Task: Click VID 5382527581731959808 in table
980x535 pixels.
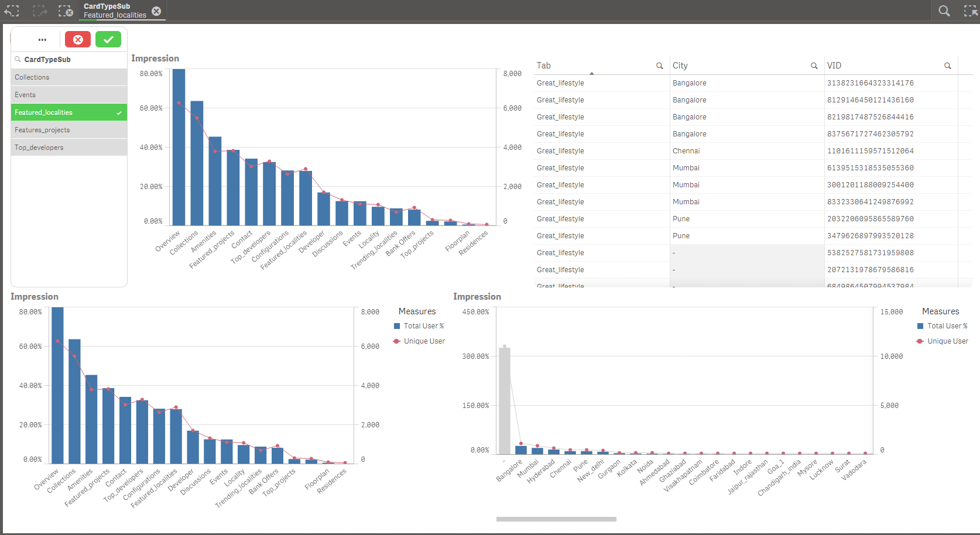Action: (871, 253)
